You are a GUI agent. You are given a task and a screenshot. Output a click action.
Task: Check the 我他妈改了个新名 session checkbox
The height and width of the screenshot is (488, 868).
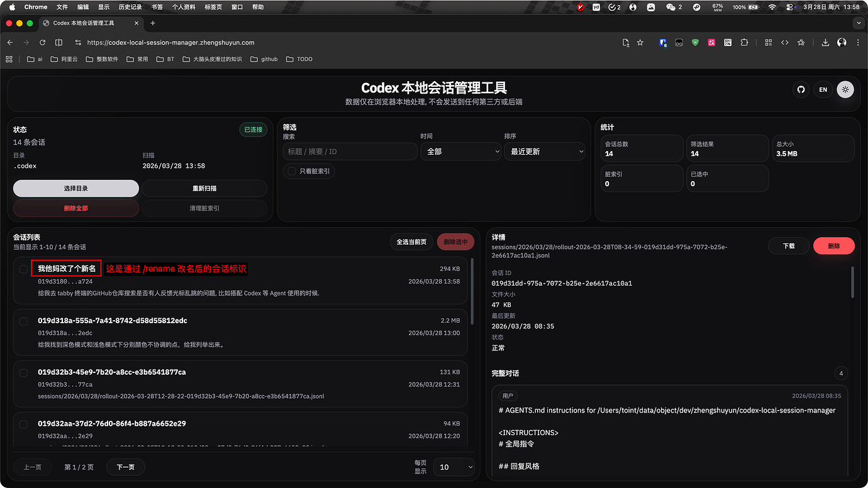23,269
